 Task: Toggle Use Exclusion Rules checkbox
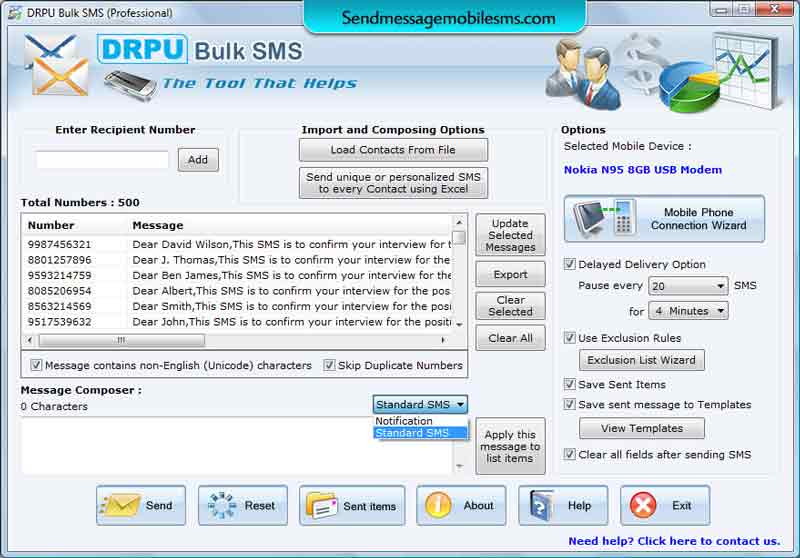tap(569, 338)
